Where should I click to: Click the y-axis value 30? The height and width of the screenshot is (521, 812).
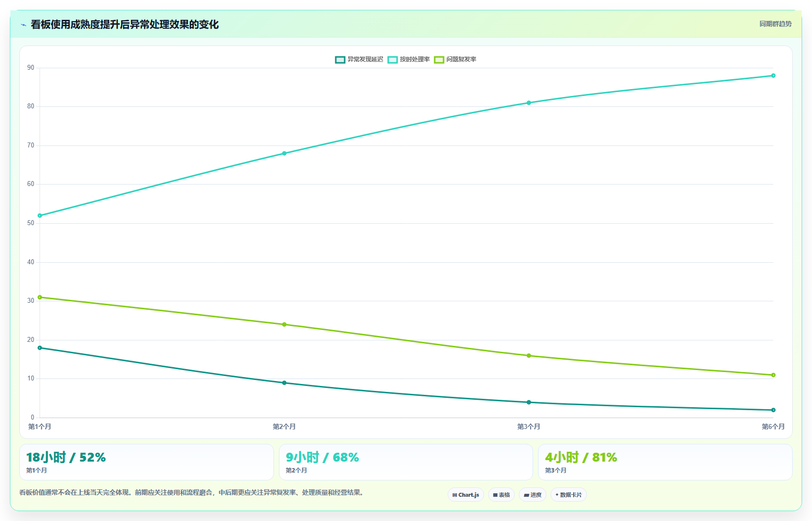tap(31, 301)
